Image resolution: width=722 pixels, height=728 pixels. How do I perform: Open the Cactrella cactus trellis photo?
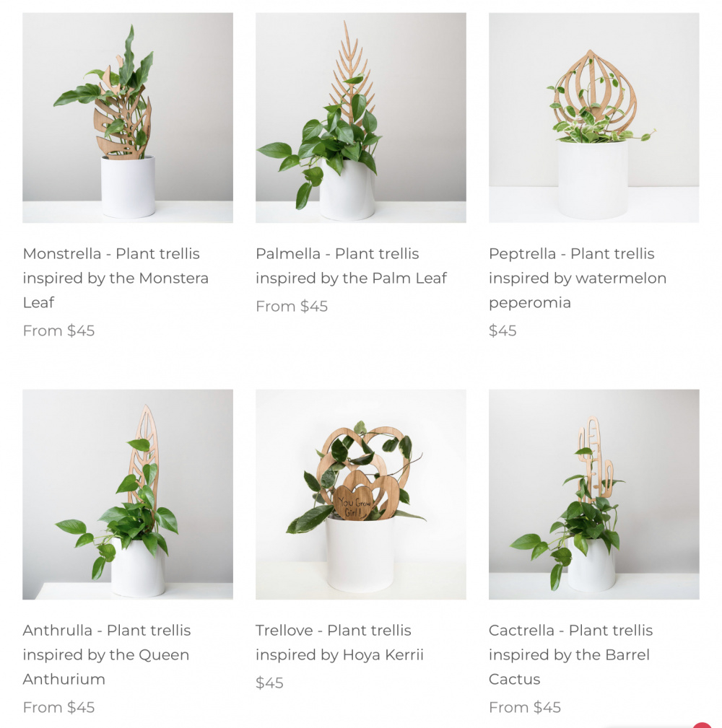point(593,494)
